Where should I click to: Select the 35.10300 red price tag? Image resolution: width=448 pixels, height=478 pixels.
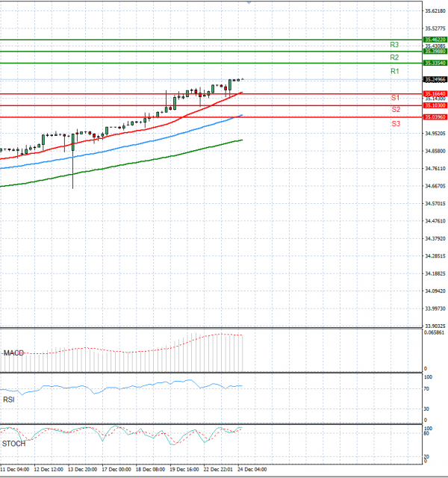coord(435,105)
